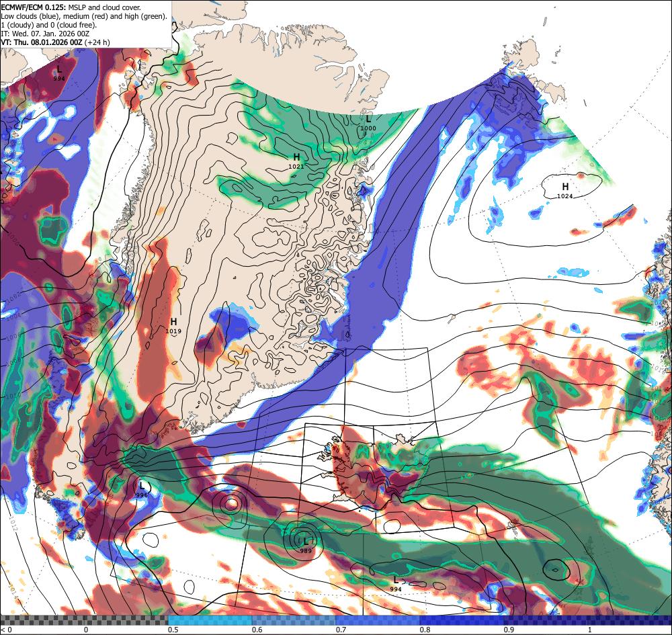The width and height of the screenshot is (672, 635).
Task: Click the H 1019 high pressure label
Action: [x=173, y=325]
